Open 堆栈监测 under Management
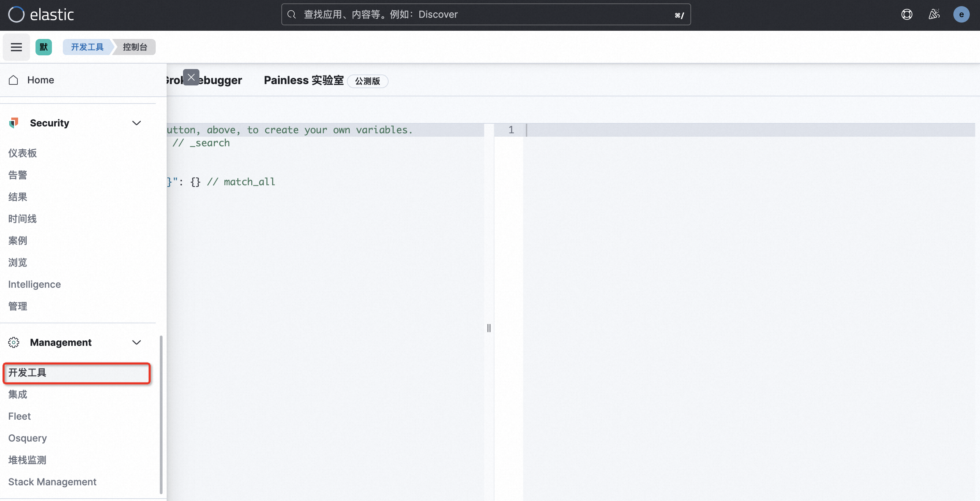The height and width of the screenshot is (501, 980). point(27,460)
